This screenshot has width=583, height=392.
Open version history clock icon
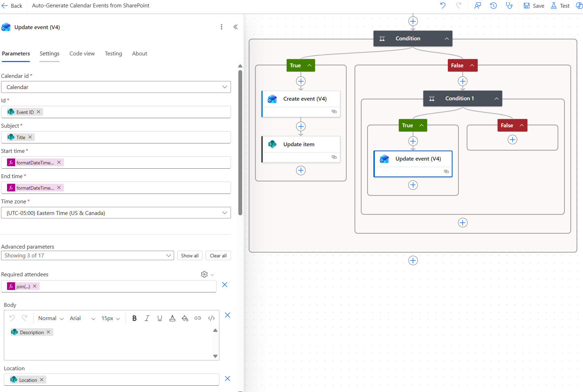(493, 6)
